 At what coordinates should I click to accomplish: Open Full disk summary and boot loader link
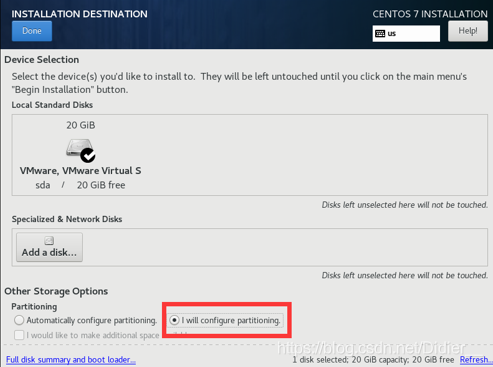pyautogui.click(x=71, y=360)
